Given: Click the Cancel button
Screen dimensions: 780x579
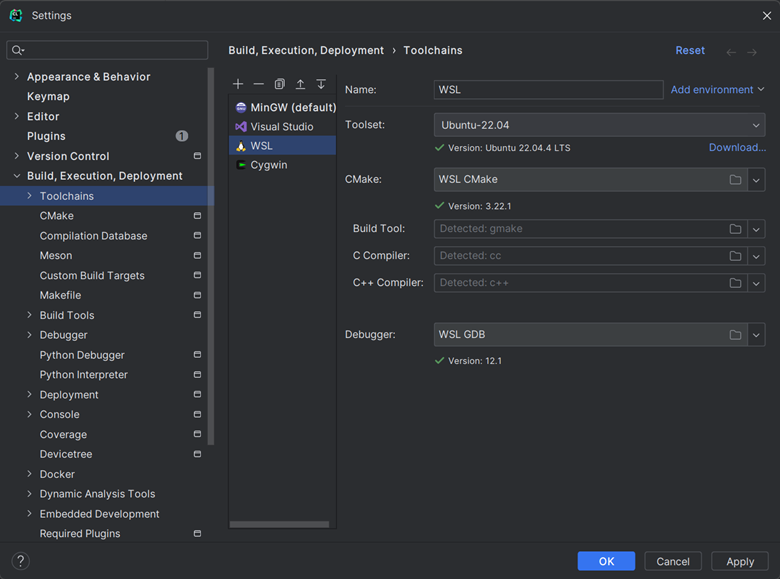Looking at the screenshot, I should pos(673,561).
